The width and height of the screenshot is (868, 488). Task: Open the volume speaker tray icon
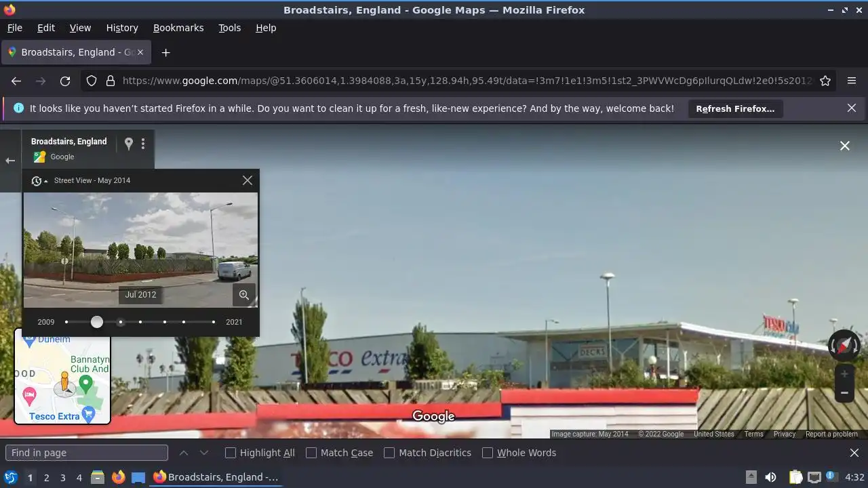770,477
